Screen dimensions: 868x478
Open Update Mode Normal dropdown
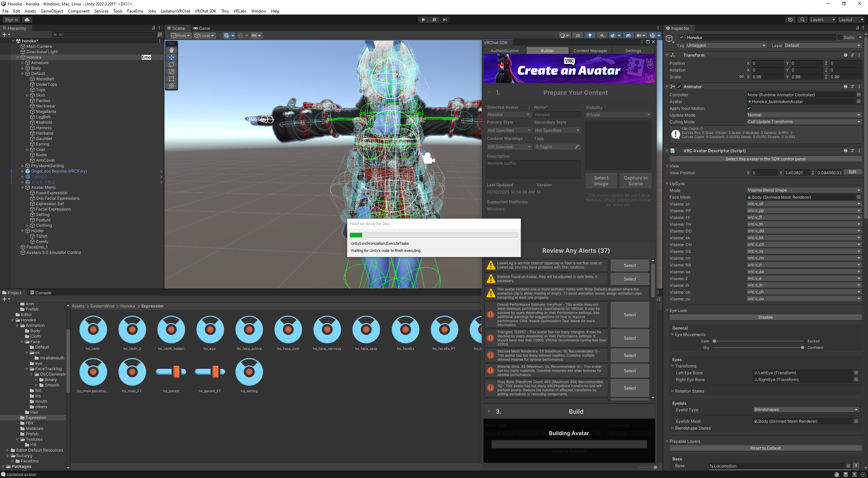[x=804, y=115]
